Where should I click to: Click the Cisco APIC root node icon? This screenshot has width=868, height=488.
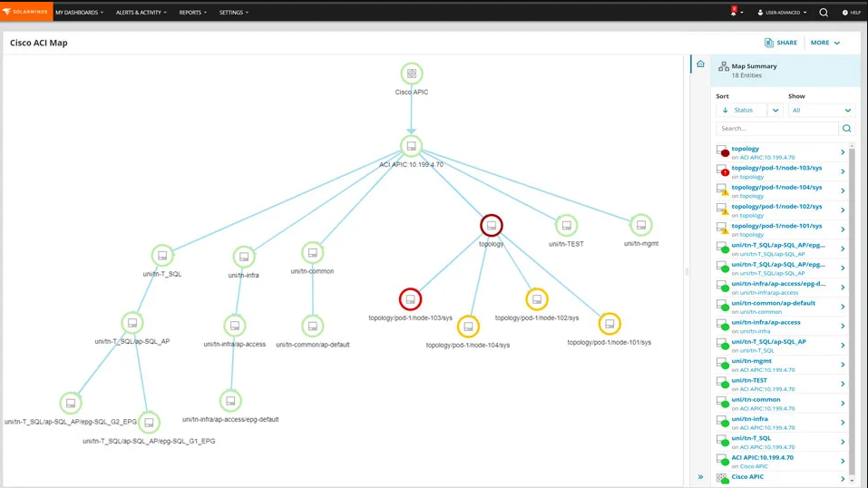point(411,73)
